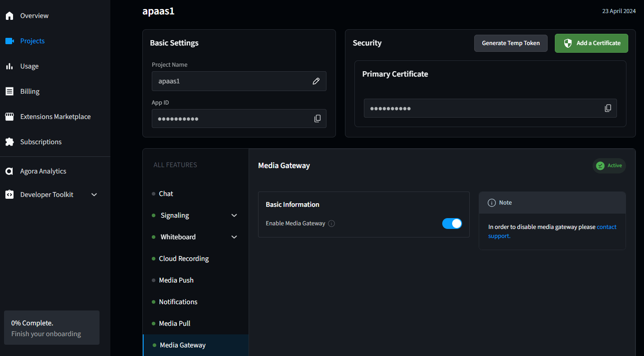Screen dimensions: 644x356
Task: Click the Subscriptions puzzle icon
Action: (x=9, y=142)
